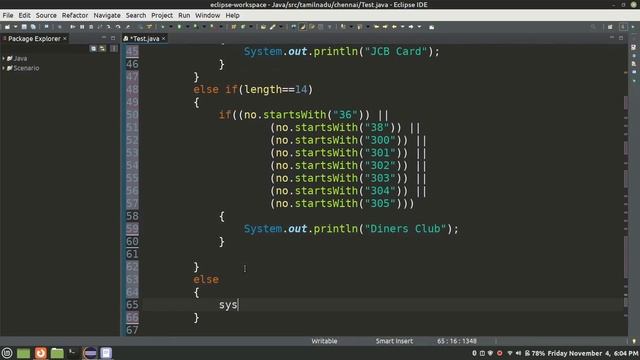The height and width of the screenshot is (360, 640).
Task: Open the Project menu
Action: click(162, 16)
